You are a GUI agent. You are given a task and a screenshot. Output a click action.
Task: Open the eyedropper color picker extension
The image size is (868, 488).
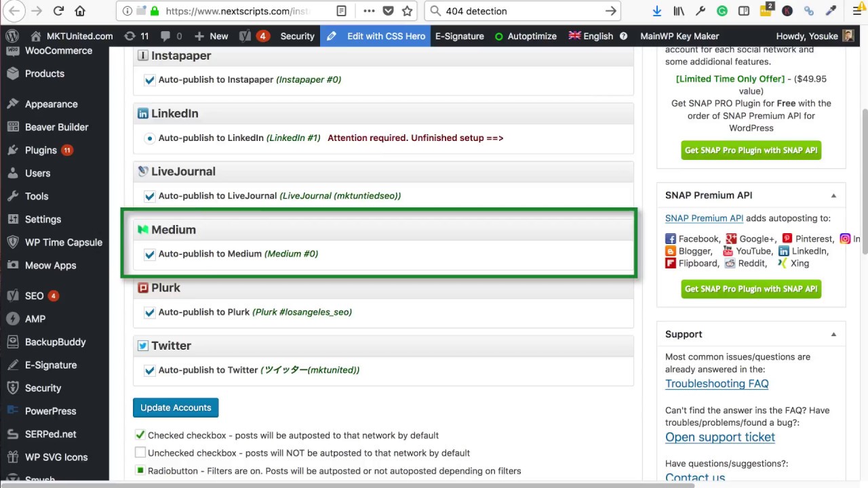[x=831, y=11]
